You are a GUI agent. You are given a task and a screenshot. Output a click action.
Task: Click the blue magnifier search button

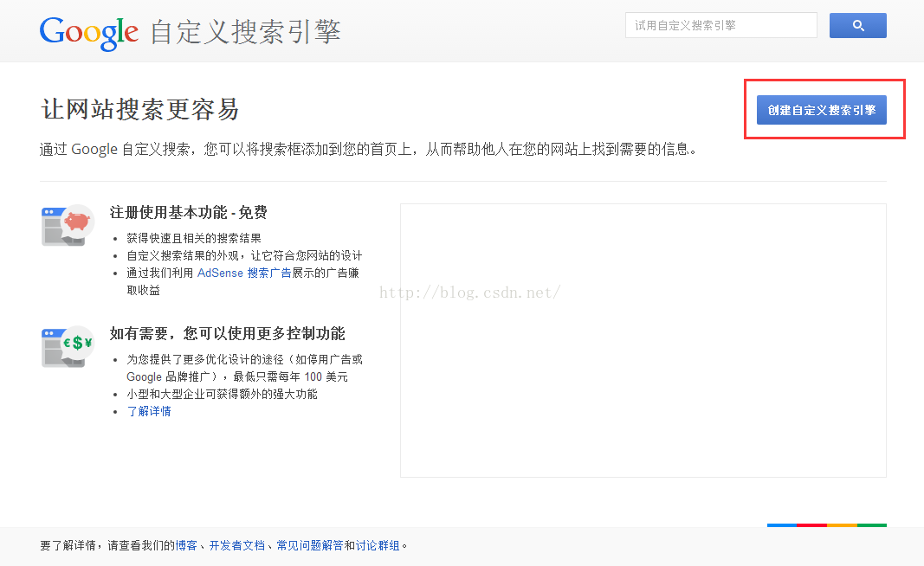click(x=857, y=25)
